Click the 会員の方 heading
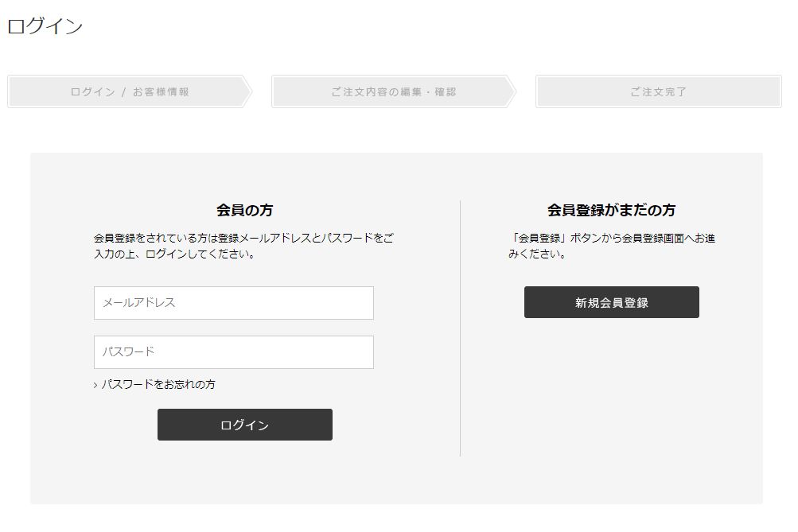Viewport: 798px width, 532px height. [x=245, y=210]
